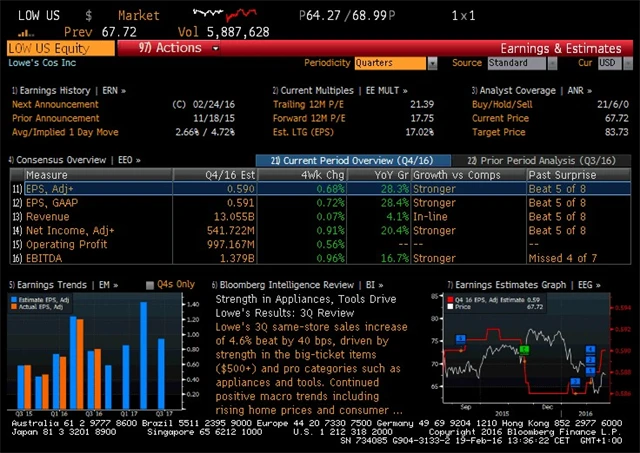Click the Source Standard field
The image size is (640, 453).
pos(517,63)
